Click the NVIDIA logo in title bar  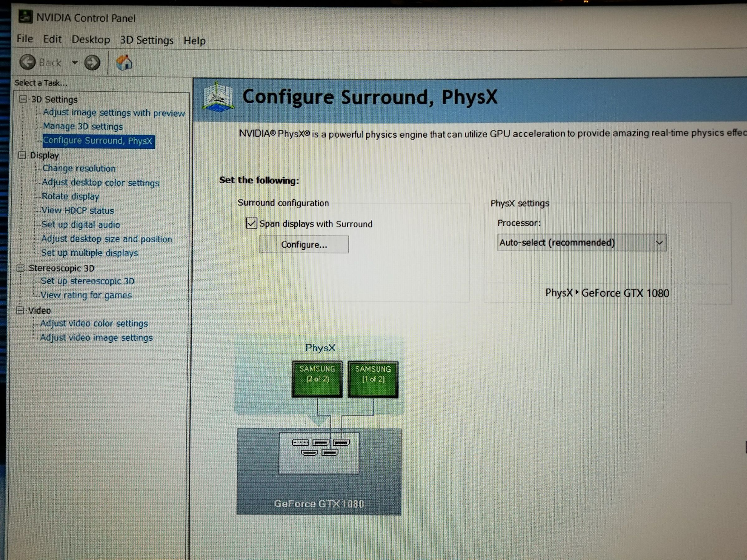25,17
